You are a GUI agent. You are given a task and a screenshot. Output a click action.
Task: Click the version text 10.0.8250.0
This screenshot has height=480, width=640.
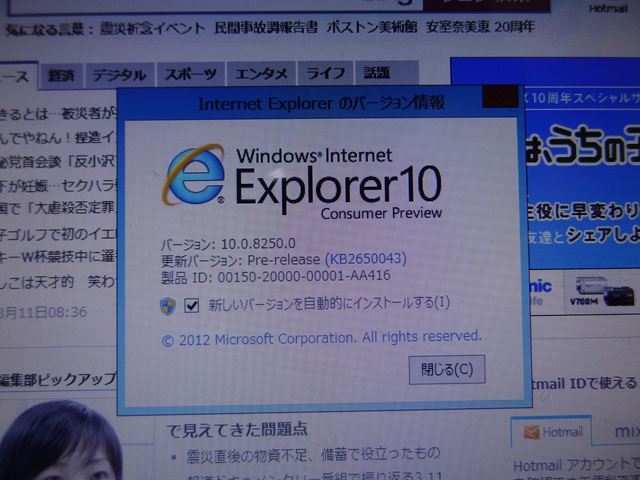pos(258,244)
